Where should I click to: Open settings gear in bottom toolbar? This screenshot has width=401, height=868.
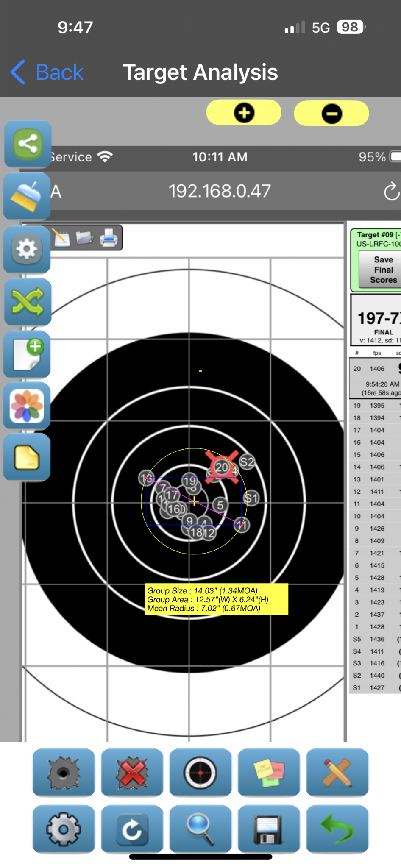point(64,829)
